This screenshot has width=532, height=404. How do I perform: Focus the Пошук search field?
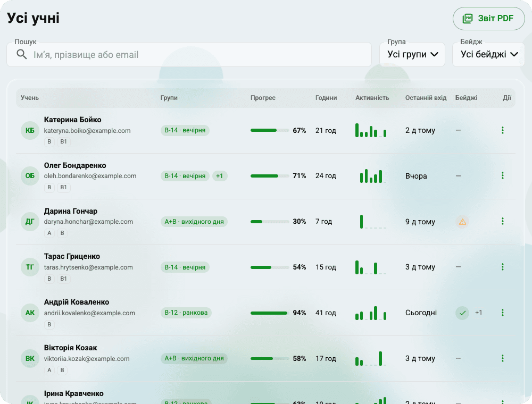click(x=189, y=54)
